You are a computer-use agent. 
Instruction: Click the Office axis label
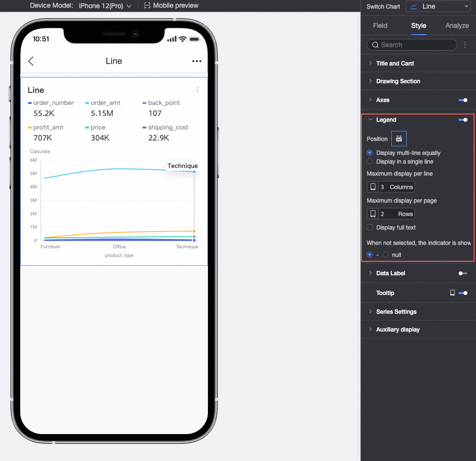coord(119,247)
